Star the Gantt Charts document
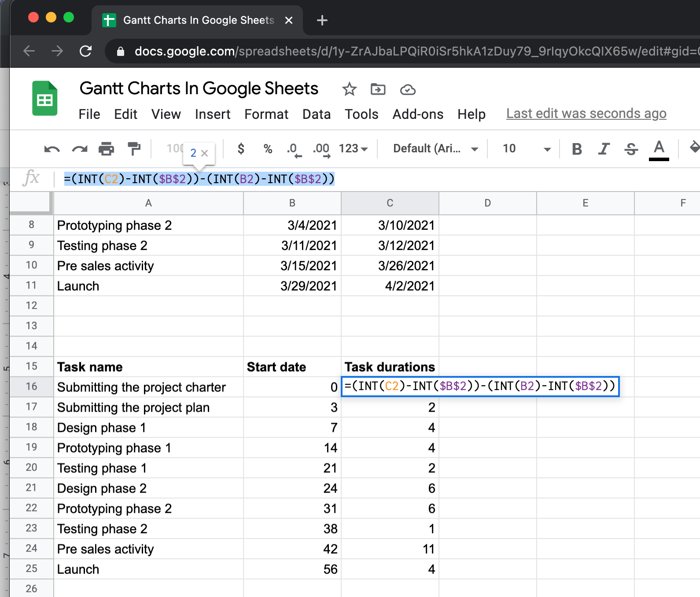The width and height of the screenshot is (700, 597). click(349, 89)
